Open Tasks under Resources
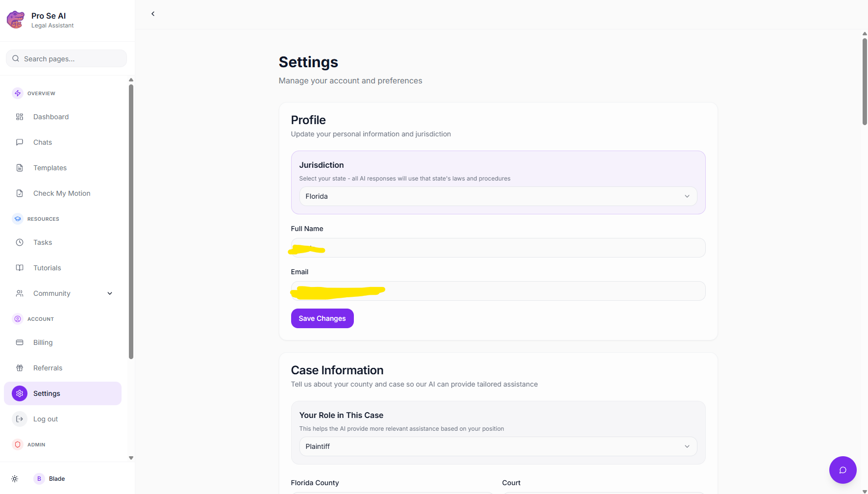 click(x=42, y=242)
